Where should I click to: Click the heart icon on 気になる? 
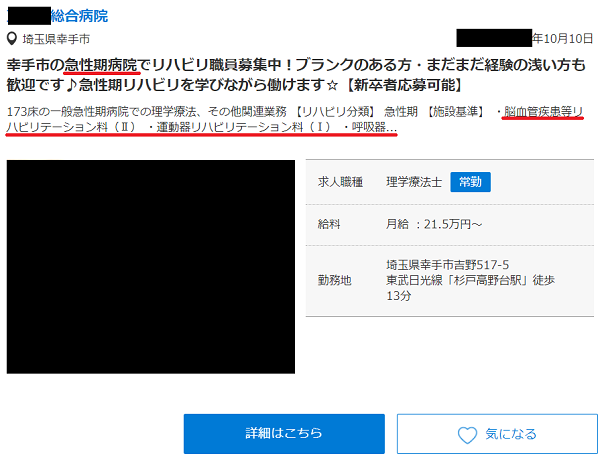[466, 435]
